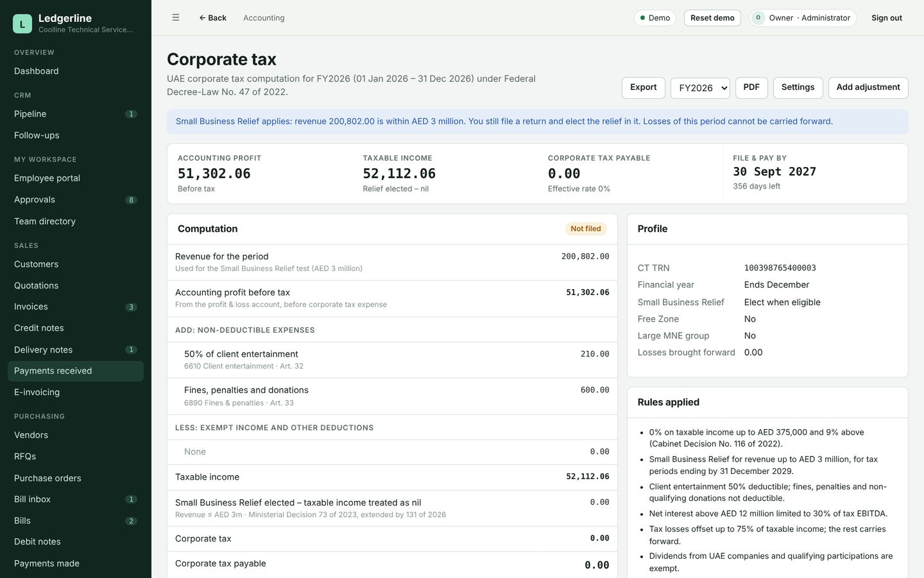Open Delivery notes
924x578 pixels.
(x=76, y=350)
